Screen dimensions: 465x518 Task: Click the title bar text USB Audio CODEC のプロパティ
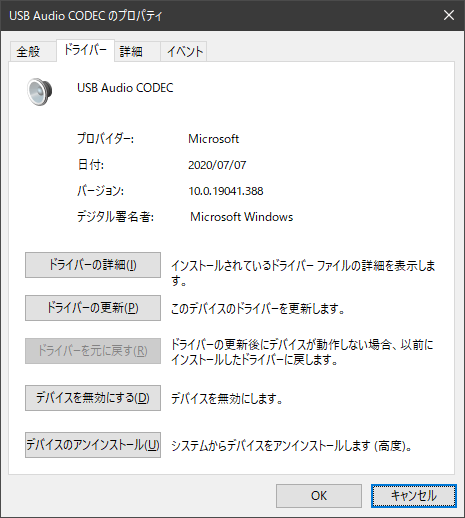coord(86,16)
